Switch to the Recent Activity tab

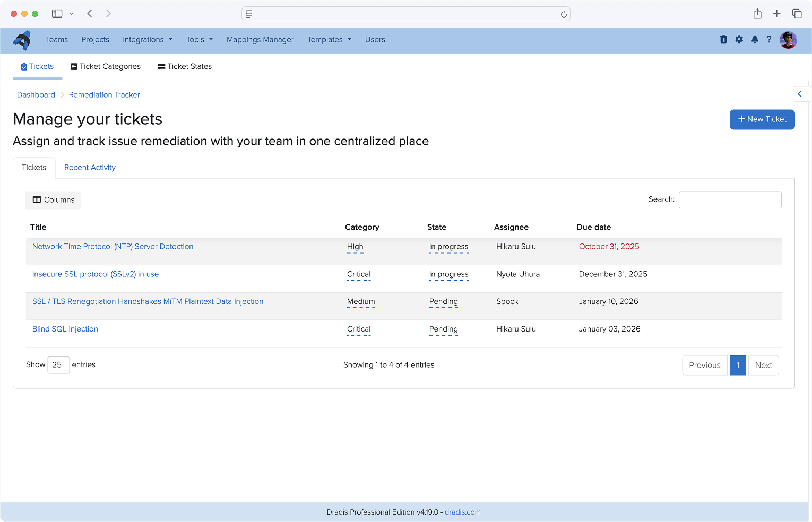pyautogui.click(x=89, y=168)
